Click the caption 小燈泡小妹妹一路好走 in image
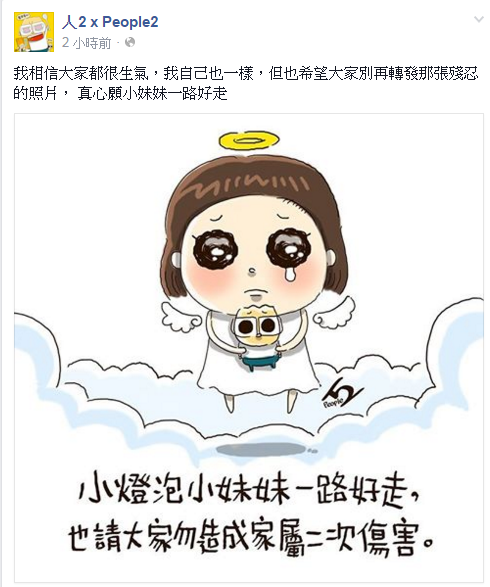Screen dimensions: 490x587 coord(248,490)
